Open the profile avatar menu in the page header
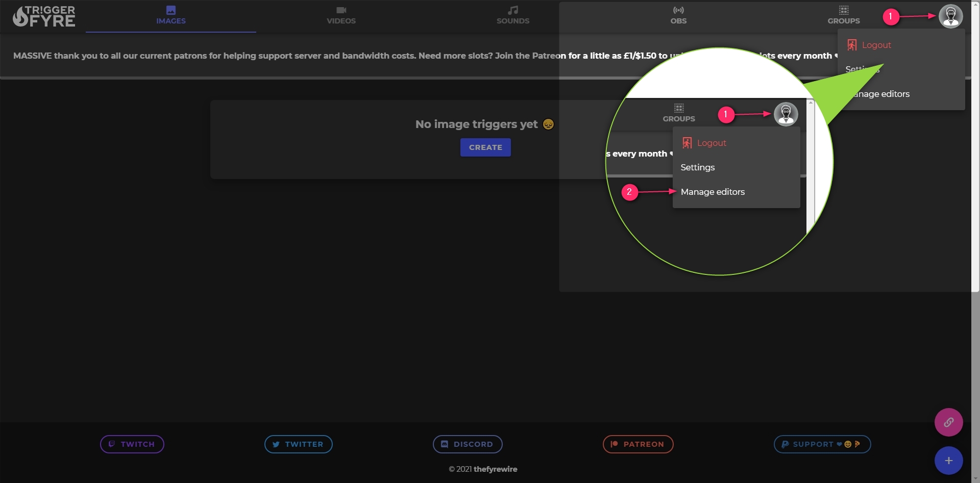This screenshot has height=483, width=980. 950,16
